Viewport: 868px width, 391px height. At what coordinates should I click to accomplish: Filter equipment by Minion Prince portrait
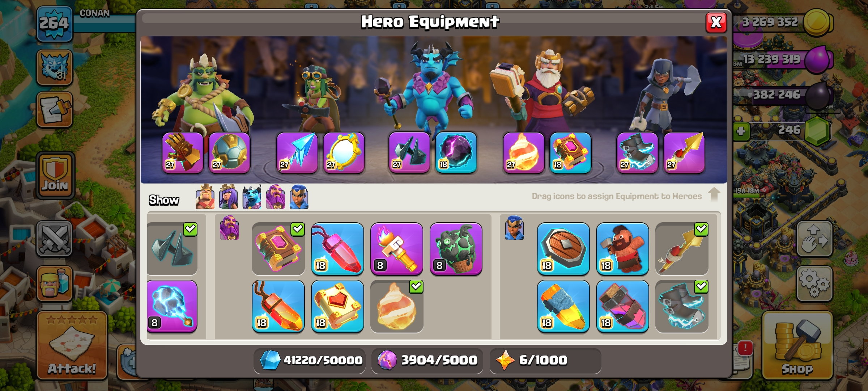pyautogui.click(x=252, y=197)
